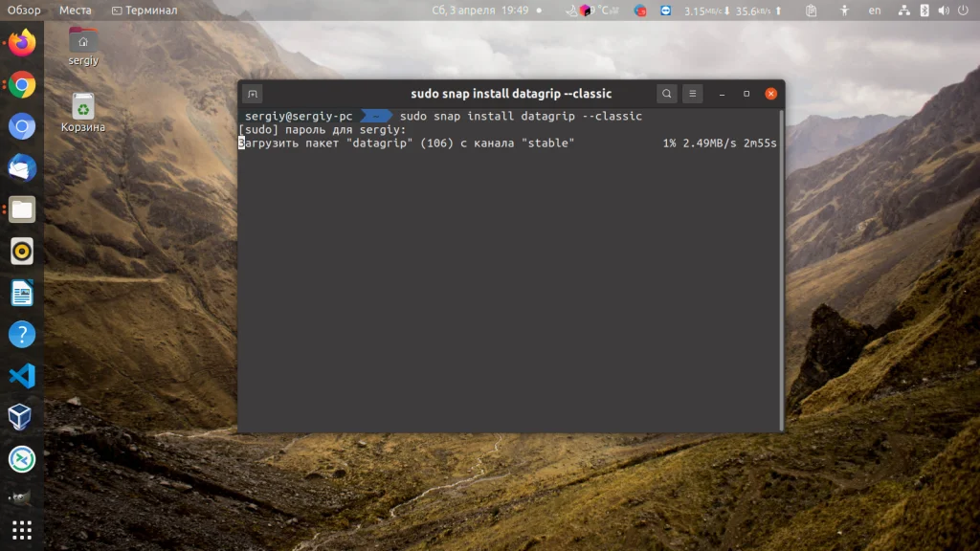Open a new terminal tab with the header button
The height and width of the screenshot is (551, 980).
point(252,93)
